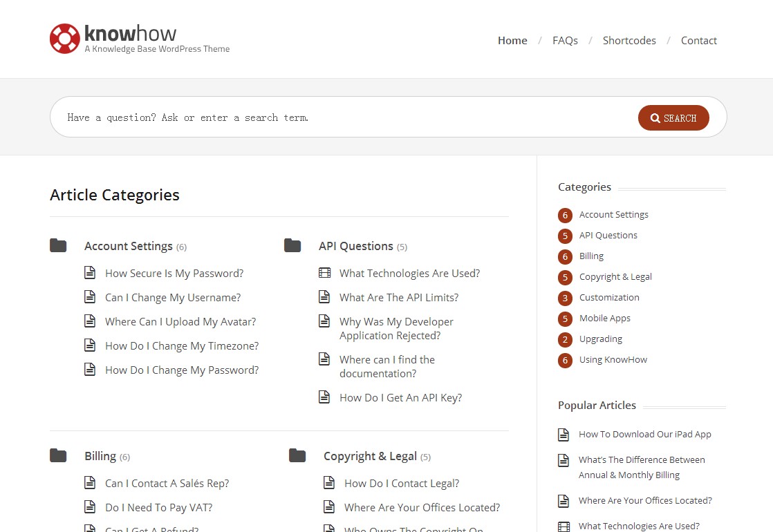Click the red count badge beside Customization
773x532 pixels.
pyautogui.click(x=565, y=298)
